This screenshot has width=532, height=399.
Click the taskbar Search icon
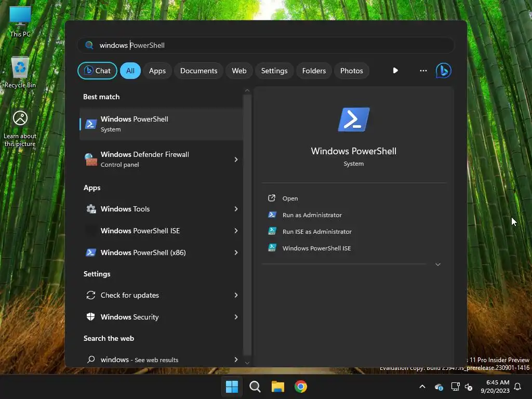click(255, 387)
